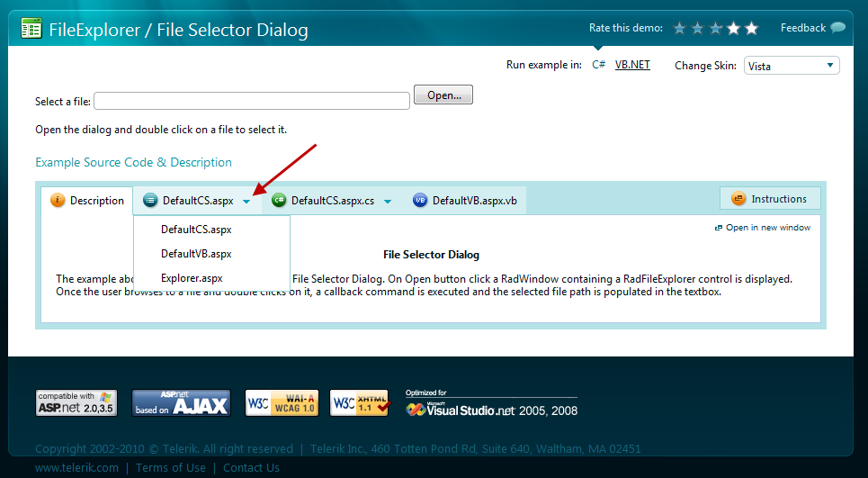The height and width of the screenshot is (478, 868).
Task: Rate demo with the third star
Action: [716, 28]
